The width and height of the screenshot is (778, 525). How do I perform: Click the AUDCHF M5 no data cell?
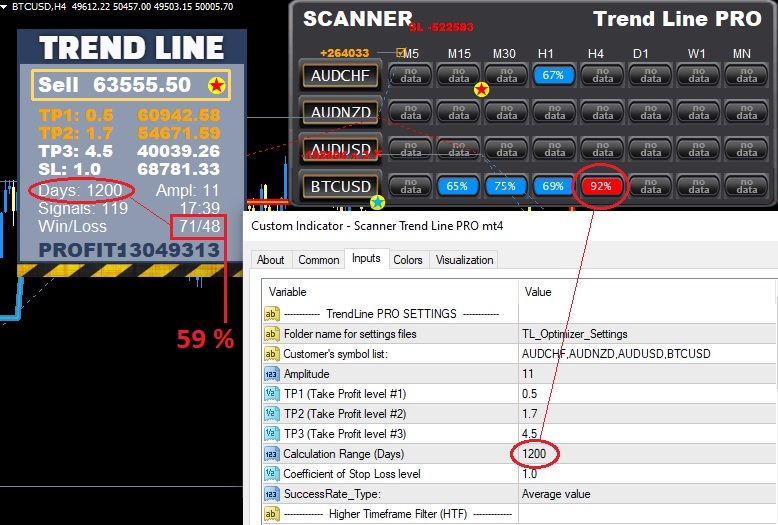click(x=411, y=75)
